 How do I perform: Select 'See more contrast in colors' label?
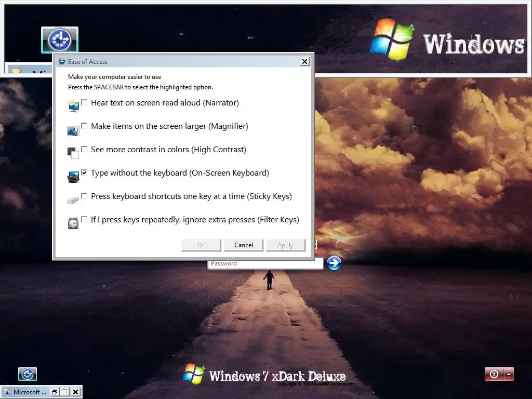pos(140,150)
